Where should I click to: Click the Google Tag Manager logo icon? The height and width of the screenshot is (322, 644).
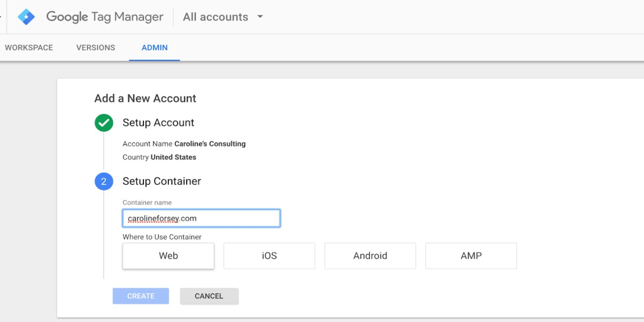coord(26,17)
